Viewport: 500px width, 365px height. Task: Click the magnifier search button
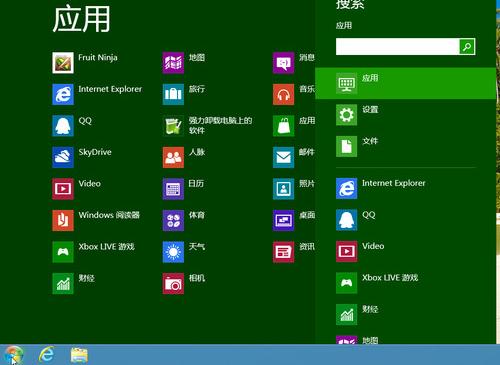coord(467,46)
